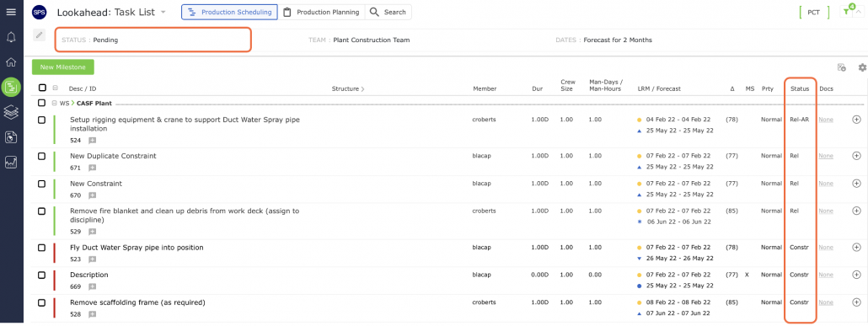Viewport: 868px width, 326px height.
Task: Click the New Milestone button
Action: pos(63,67)
